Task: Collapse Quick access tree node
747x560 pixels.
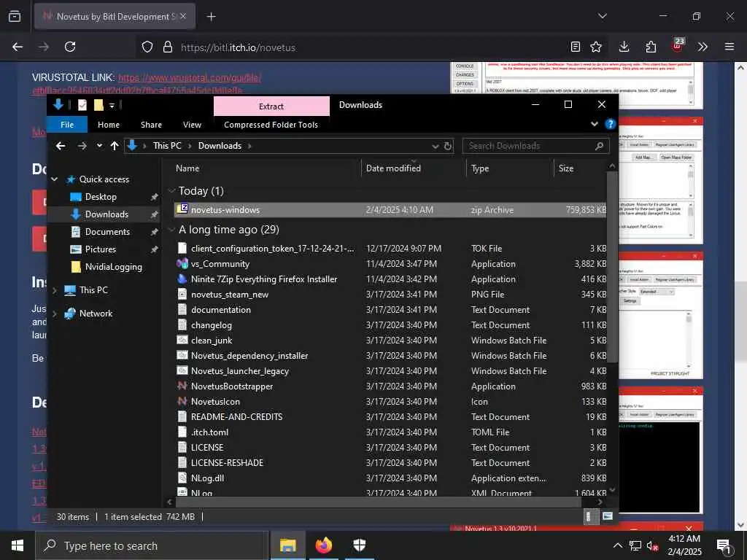Action: tap(55, 179)
